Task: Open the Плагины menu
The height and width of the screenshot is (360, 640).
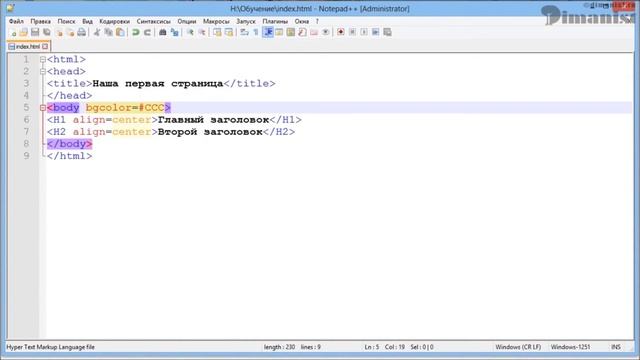Action: point(275,21)
